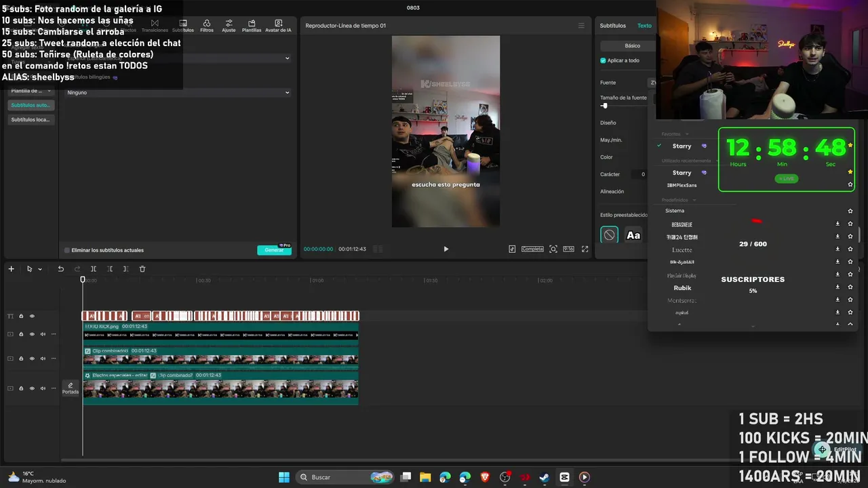The image size is (868, 488).
Task: Favorite the Sistema font with the star
Action: (850, 211)
